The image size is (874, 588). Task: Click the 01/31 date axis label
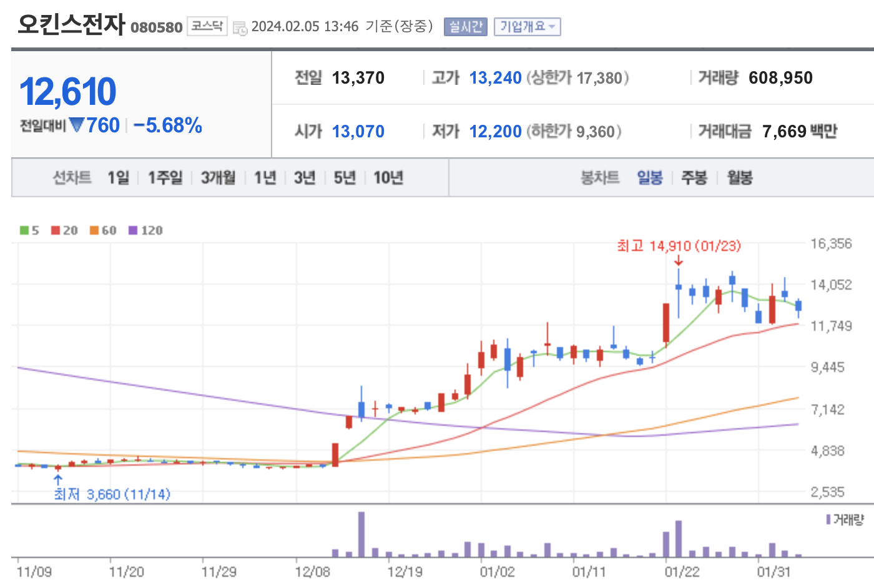pos(774,572)
